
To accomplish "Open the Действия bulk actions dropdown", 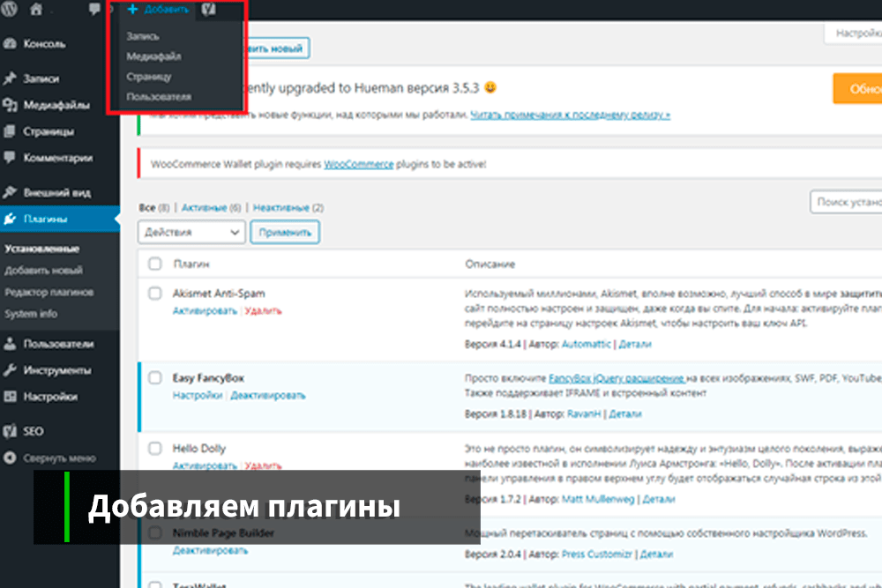I will tap(191, 232).
